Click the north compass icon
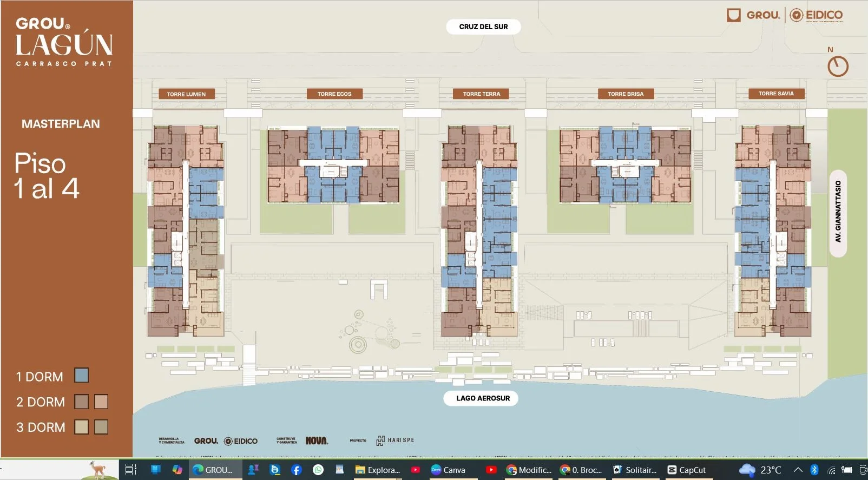Image resolution: width=868 pixels, height=480 pixels. coord(837,66)
